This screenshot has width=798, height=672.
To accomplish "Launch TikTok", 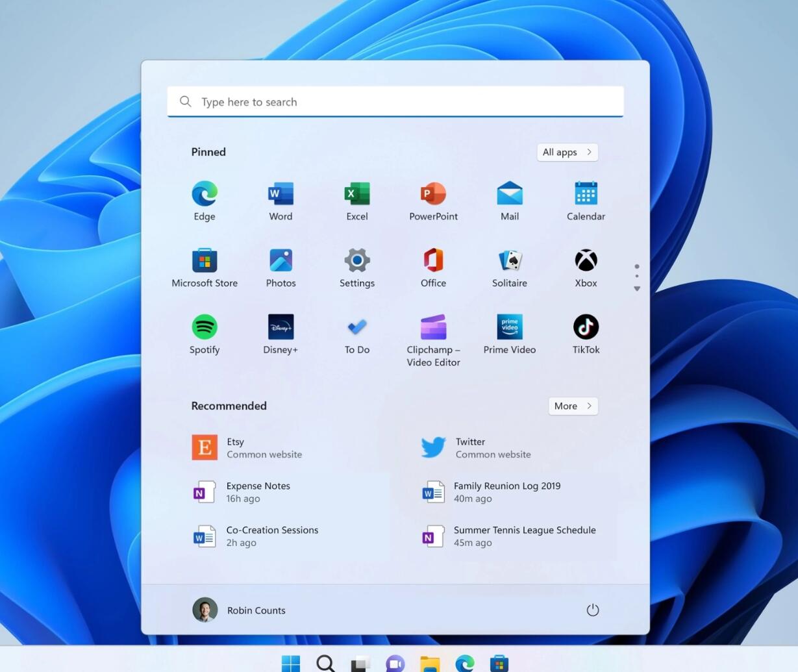I will pyautogui.click(x=586, y=335).
